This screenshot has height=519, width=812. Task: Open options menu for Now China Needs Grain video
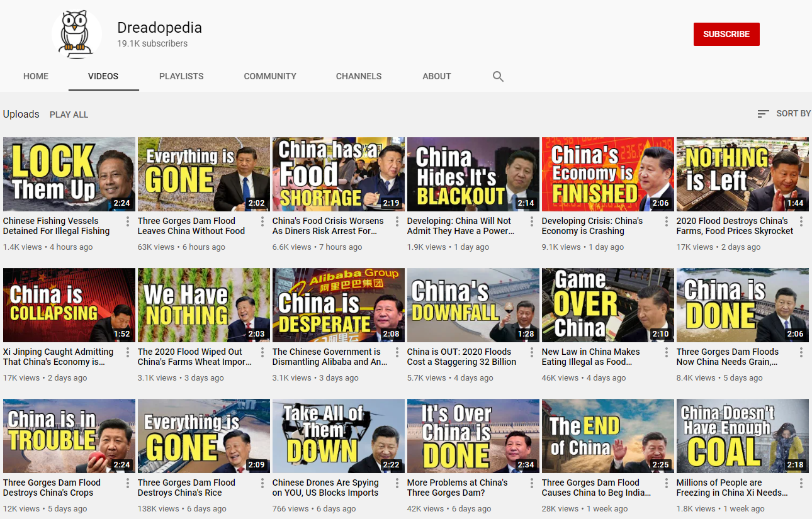tap(801, 352)
